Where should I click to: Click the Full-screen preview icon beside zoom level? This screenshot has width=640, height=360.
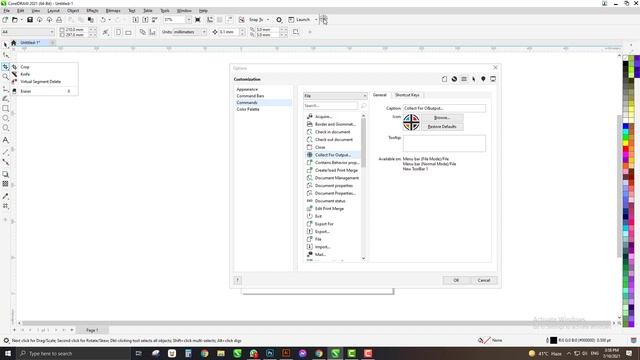(x=198, y=20)
